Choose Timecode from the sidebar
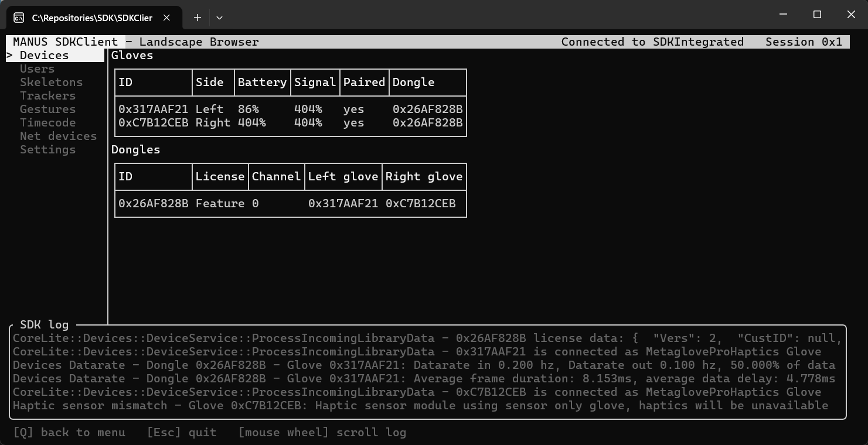The height and width of the screenshot is (445, 868). (47, 122)
